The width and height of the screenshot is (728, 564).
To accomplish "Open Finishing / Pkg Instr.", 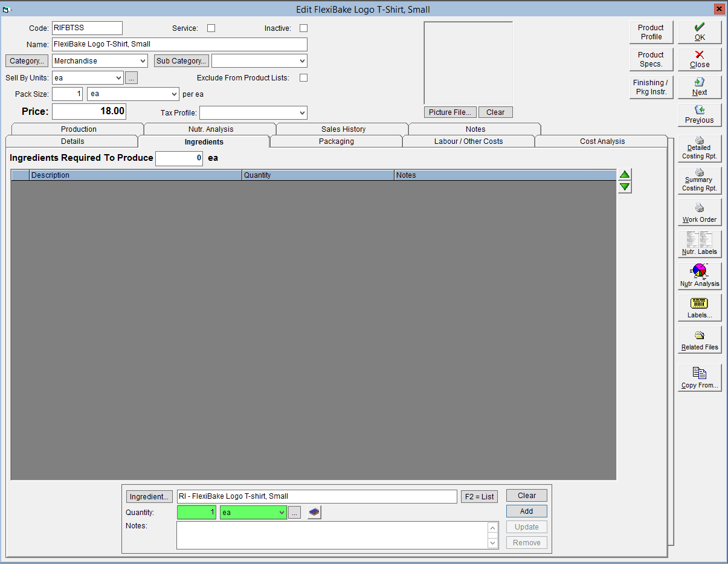I will 651,87.
